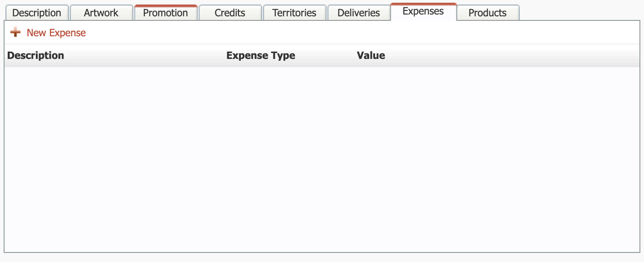View the Territories tab
The image size is (644, 262).
[294, 13]
